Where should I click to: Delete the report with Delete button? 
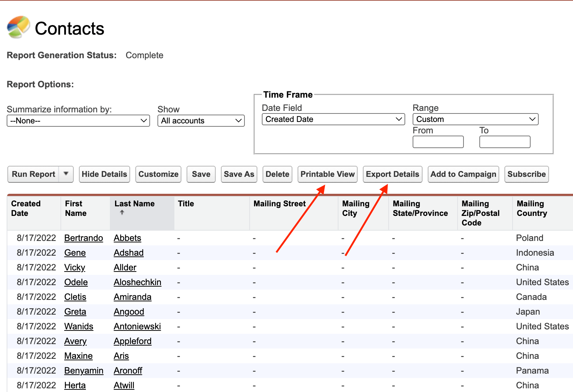click(277, 174)
